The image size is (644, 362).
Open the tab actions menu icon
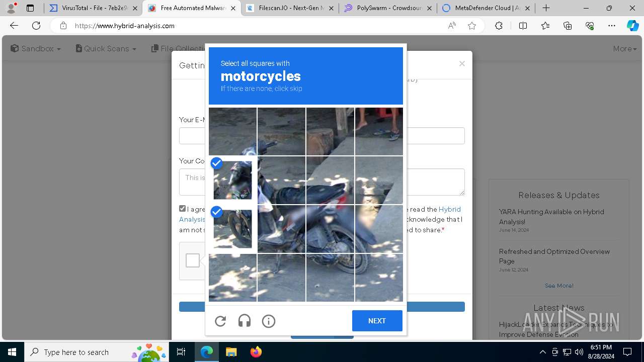tap(30, 8)
